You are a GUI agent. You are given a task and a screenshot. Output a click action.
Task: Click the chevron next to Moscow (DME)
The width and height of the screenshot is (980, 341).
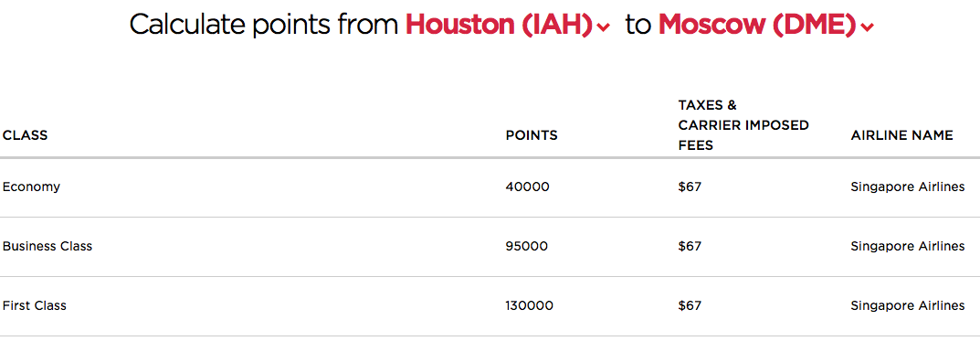click(x=867, y=27)
